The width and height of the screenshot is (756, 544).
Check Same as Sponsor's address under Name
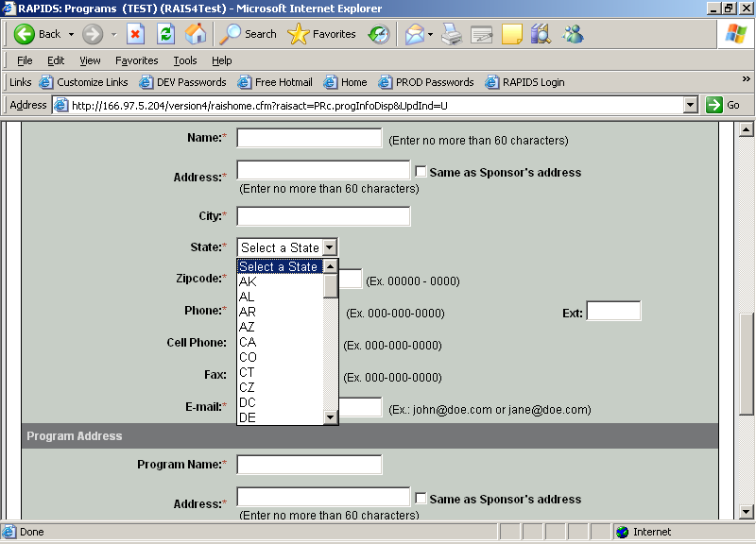421,172
